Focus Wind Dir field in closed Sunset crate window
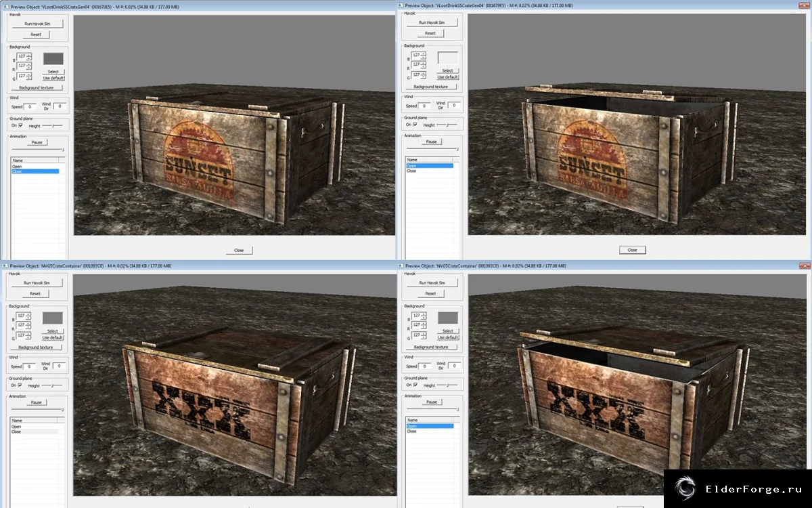The height and width of the screenshot is (508, 812). coord(60,106)
